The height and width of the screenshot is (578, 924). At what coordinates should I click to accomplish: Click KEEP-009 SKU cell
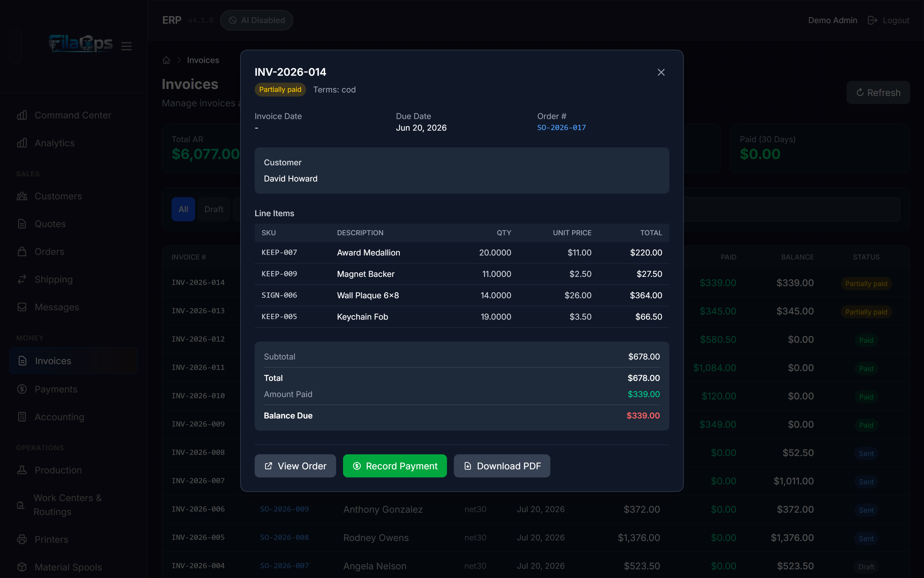point(279,274)
